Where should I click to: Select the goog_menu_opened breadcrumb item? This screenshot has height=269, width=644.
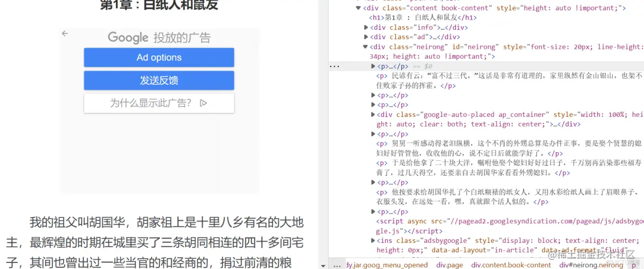tap(387, 265)
